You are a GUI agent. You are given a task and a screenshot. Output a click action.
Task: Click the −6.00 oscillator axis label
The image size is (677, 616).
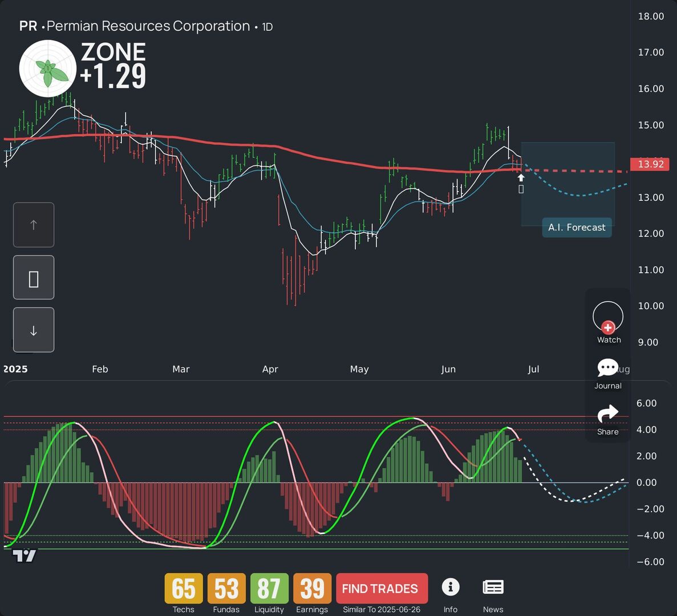coord(650,562)
